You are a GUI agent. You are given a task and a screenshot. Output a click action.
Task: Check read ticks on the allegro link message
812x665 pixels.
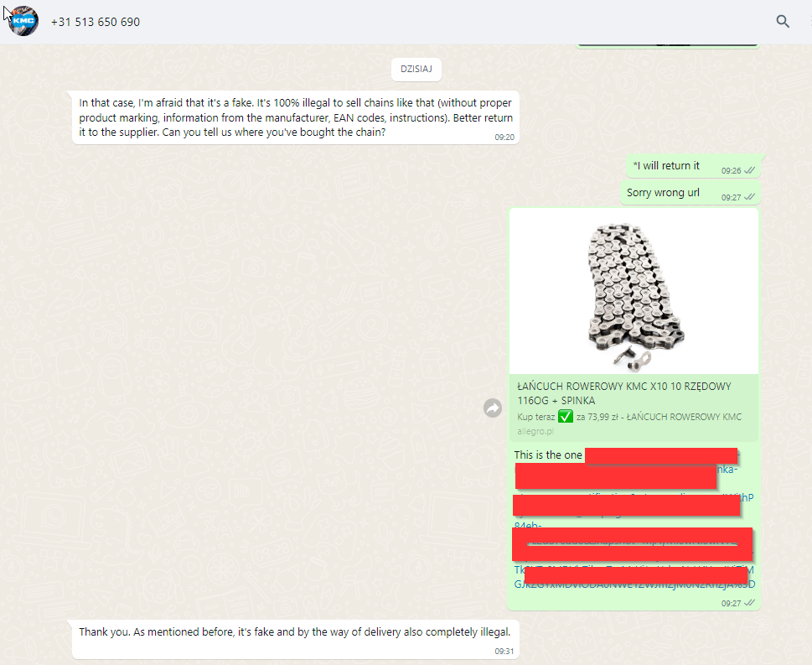pos(749,603)
